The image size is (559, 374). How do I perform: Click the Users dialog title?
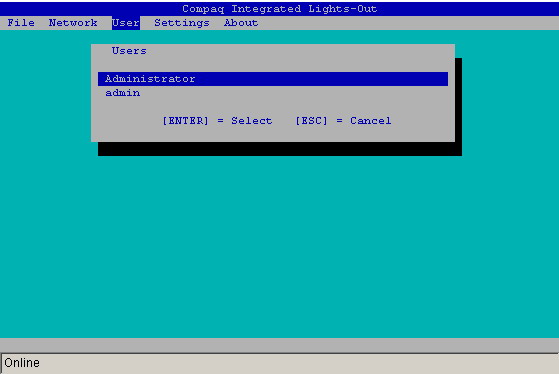coord(129,51)
